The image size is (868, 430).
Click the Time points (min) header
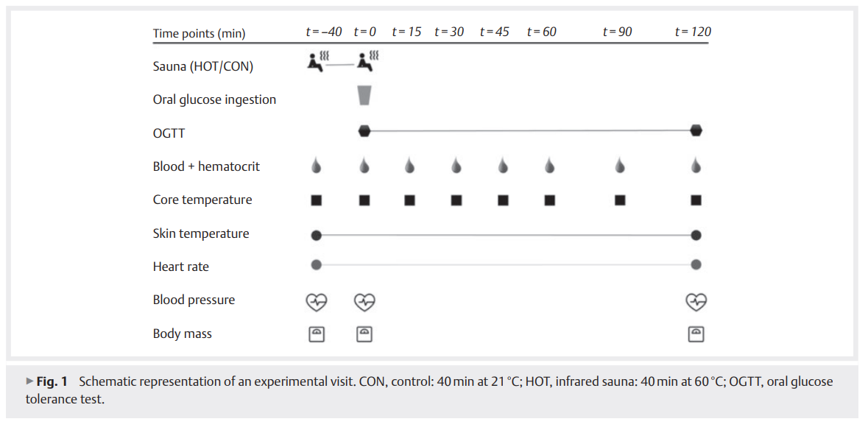[199, 34]
